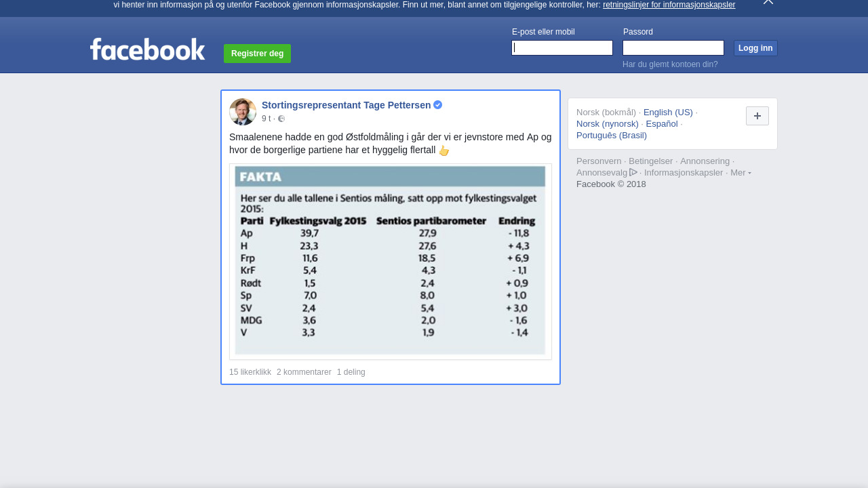Click the Facebook logo
The height and width of the screenshot is (488, 868).
pyautogui.click(x=147, y=49)
